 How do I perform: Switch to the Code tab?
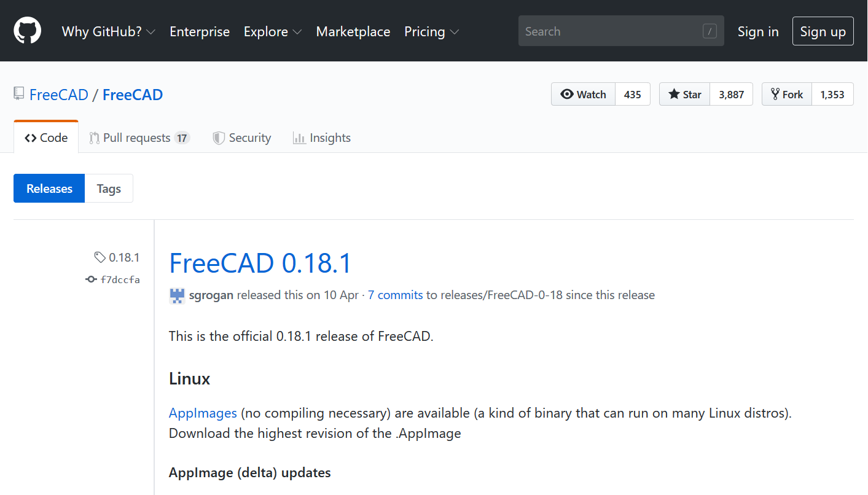pyautogui.click(x=46, y=138)
